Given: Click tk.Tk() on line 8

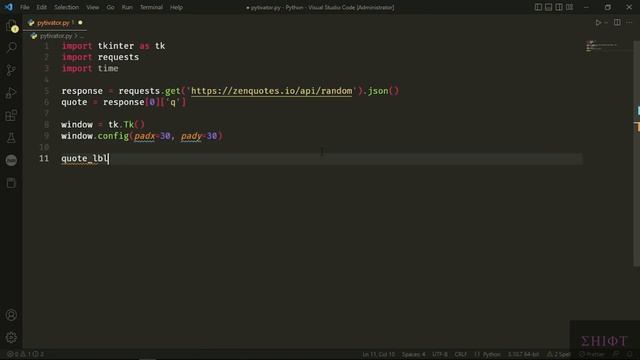Looking at the screenshot, I should (126, 124).
